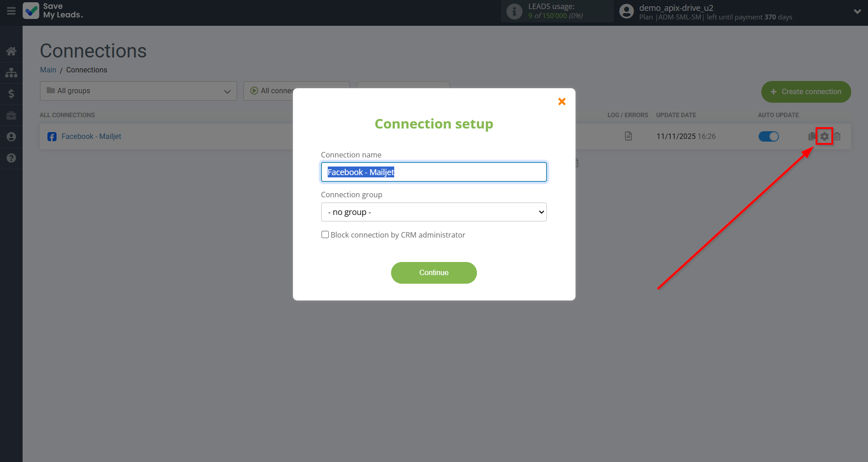Open the briefcase workspace icon in sidebar

click(11, 115)
